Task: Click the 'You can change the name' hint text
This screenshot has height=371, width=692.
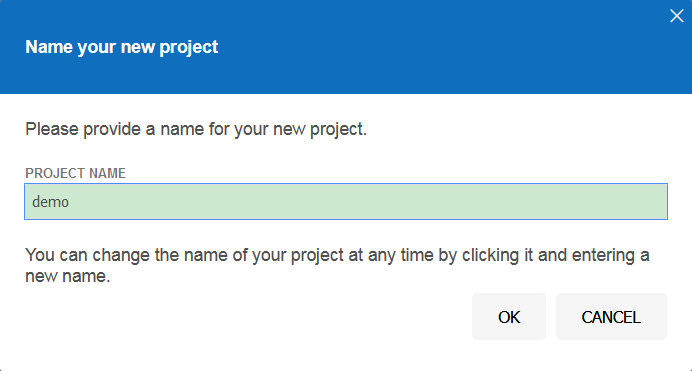Action: [x=337, y=265]
